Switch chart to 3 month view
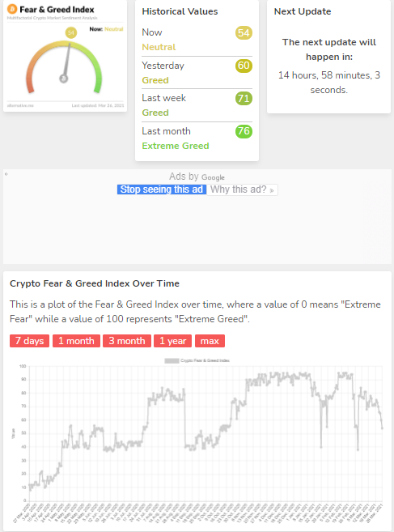 [127, 341]
